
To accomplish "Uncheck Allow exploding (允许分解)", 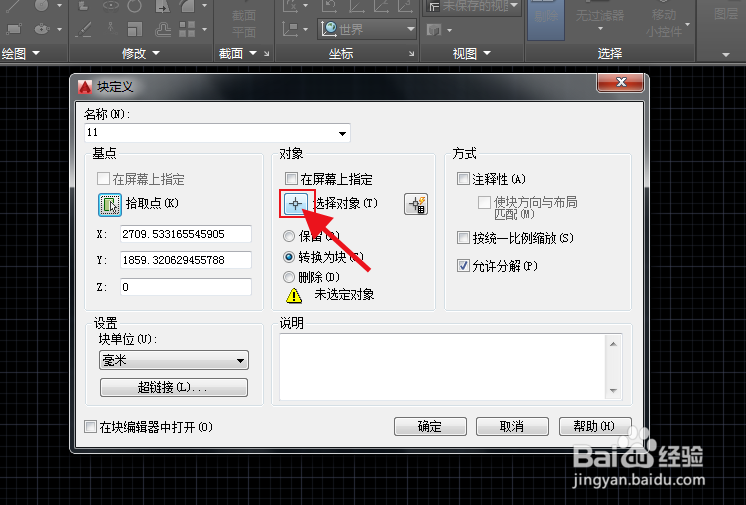I will (x=463, y=266).
